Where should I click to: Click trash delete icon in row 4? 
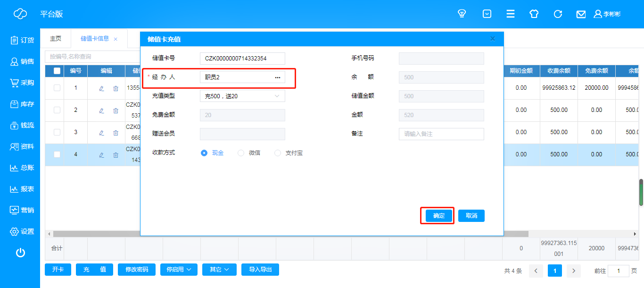[x=116, y=155]
